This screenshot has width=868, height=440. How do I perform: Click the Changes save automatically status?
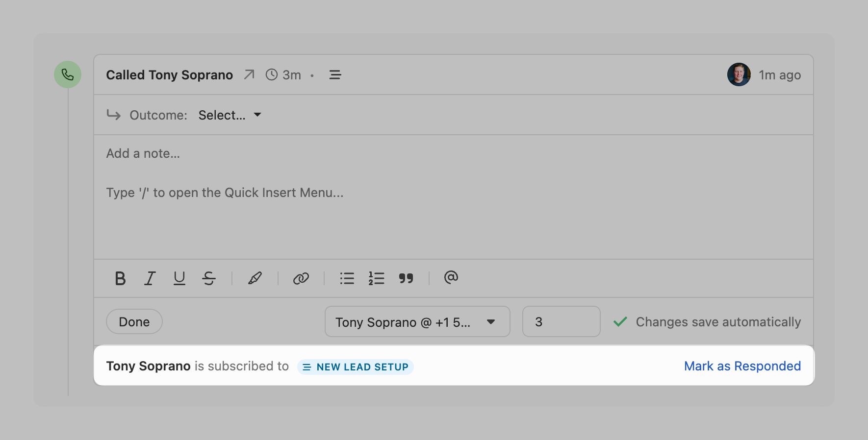pyautogui.click(x=718, y=322)
